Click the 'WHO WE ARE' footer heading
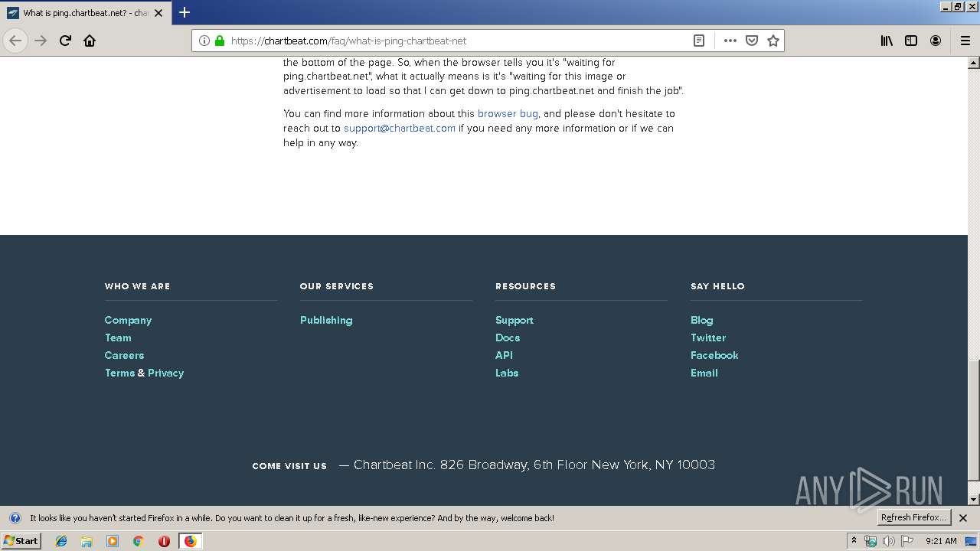 pyautogui.click(x=137, y=286)
